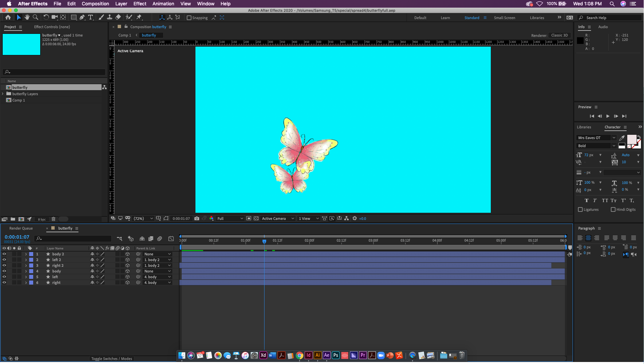Viewport: 644px width, 364px height.
Task: Select the Puppet Pin tool
Action: [x=139, y=17]
